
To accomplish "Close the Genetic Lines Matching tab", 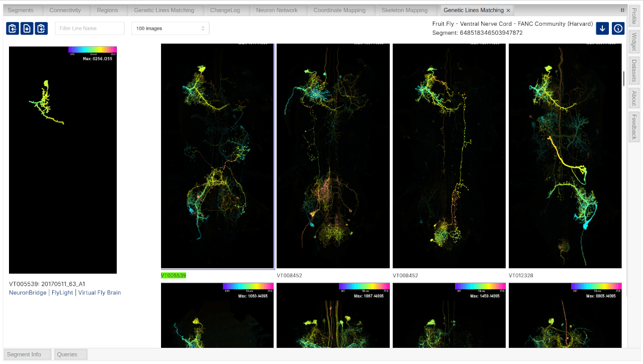I will click(x=508, y=10).
